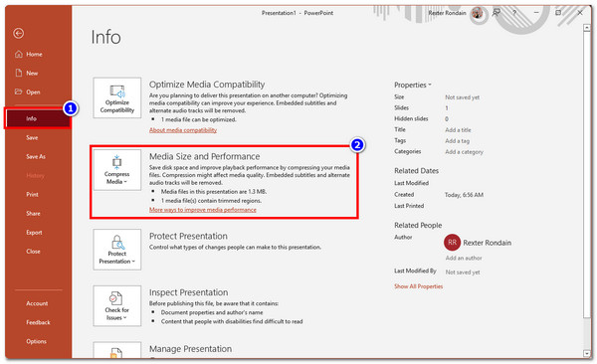The image size is (597, 364).
Task: Click the help question mark icon
Action: (514, 13)
